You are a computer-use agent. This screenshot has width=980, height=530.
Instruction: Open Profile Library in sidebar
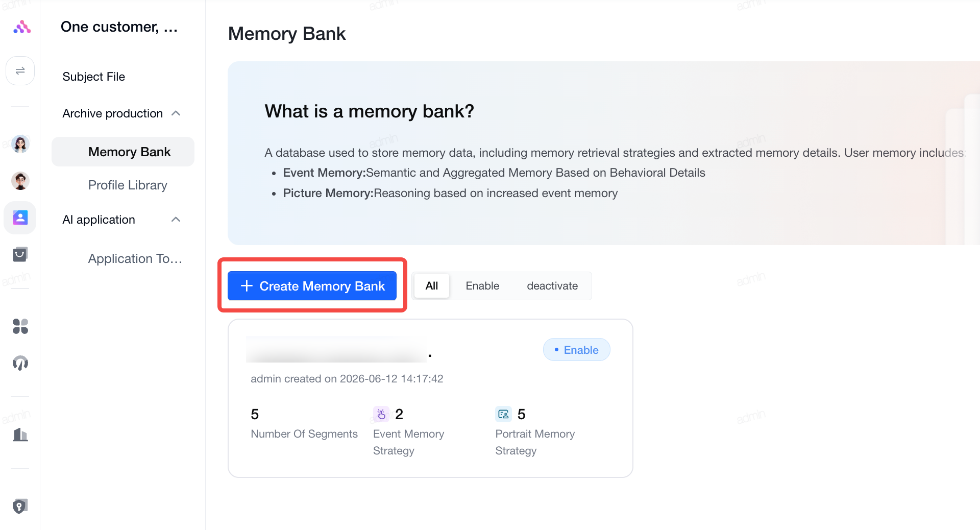pyautogui.click(x=128, y=185)
